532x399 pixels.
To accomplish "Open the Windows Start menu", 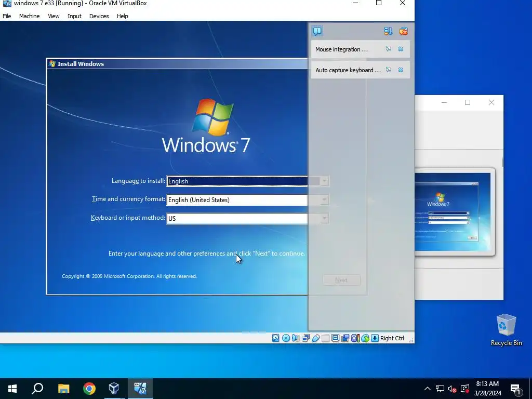I will [12, 389].
